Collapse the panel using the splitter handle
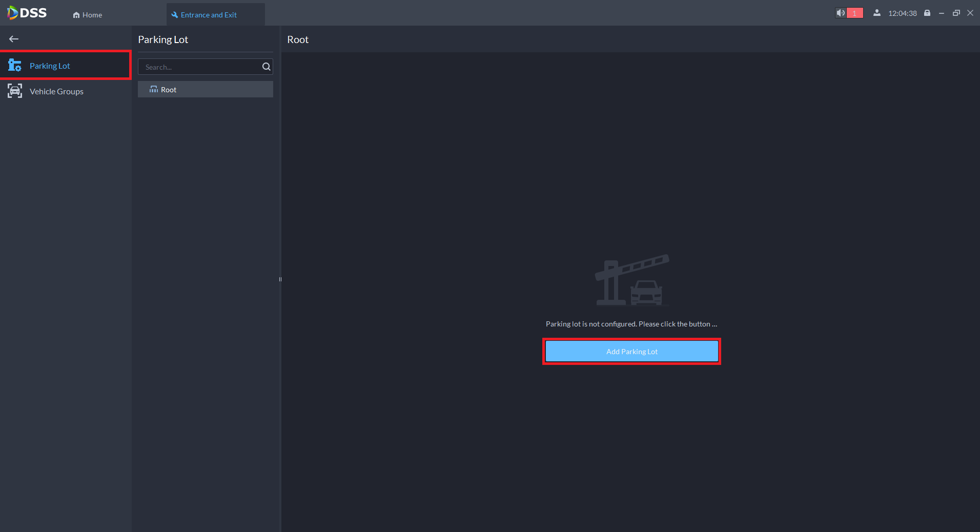Image resolution: width=980 pixels, height=532 pixels. click(x=280, y=279)
